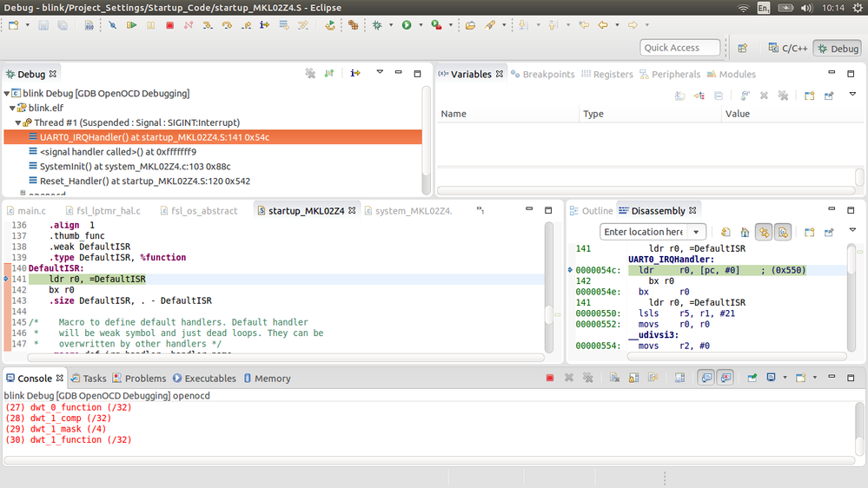Open the Enter location dropdown arrow

pyautogui.click(x=696, y=232)
